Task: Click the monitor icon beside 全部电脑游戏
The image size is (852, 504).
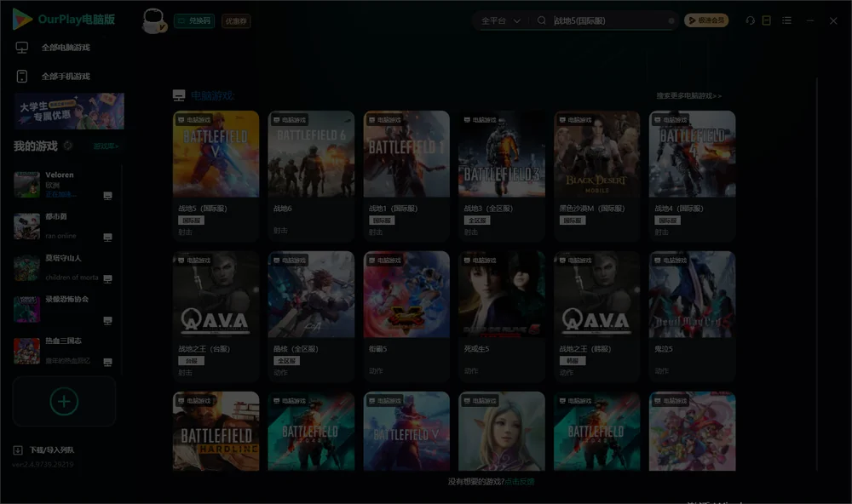Action: tap(22, 48)
